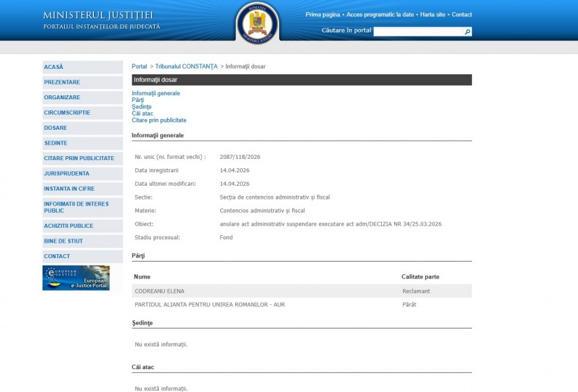Open the Prima pagina link

click(322, 14)
